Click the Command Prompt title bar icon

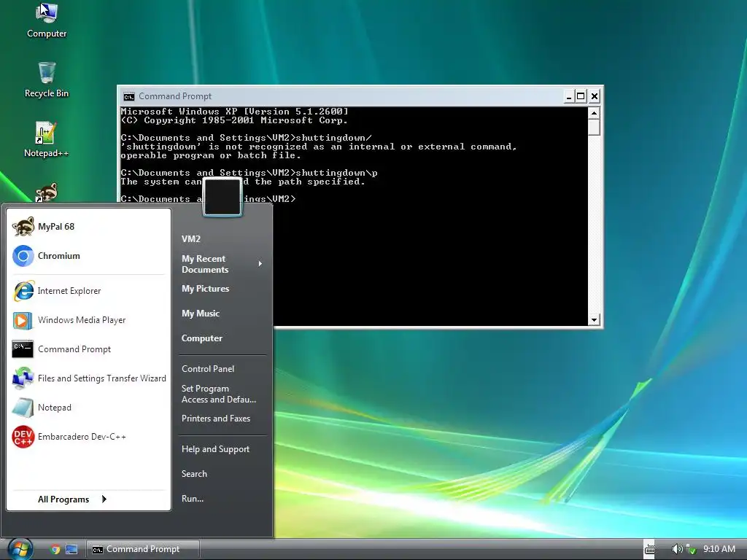(x=128, y=97)
